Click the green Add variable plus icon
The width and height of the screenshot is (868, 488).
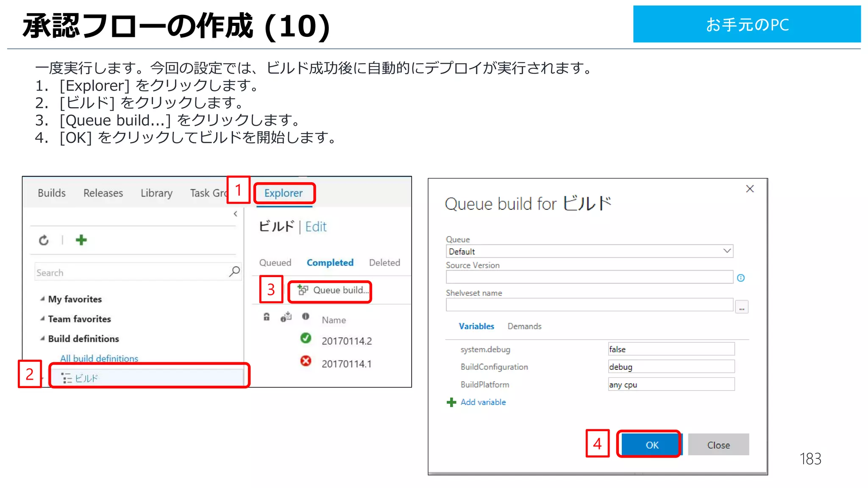[x=451, y=402]
